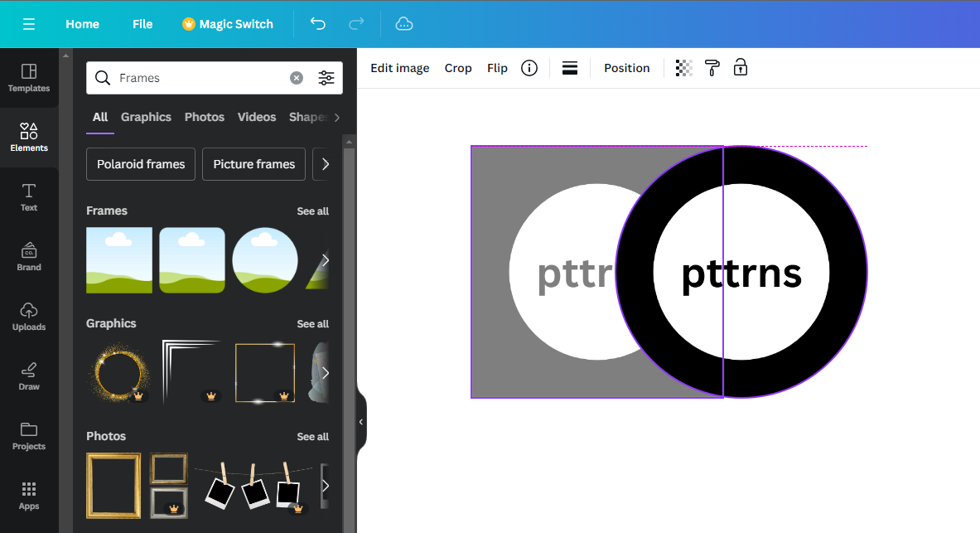The height and width of the screenshot is (533, 980).
Task: Select the All tab
Action: [x=100, y=117]
